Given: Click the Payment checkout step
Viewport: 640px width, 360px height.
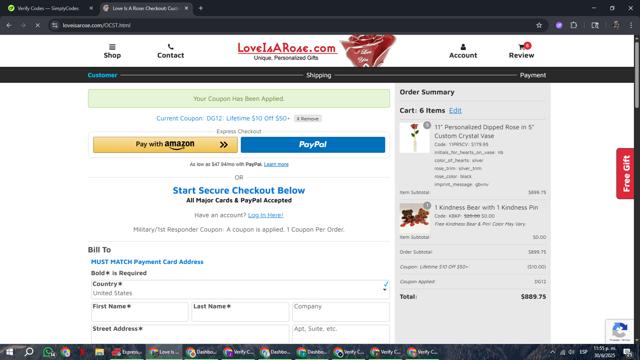Looking at the screenshot, I should pos(533,75).
